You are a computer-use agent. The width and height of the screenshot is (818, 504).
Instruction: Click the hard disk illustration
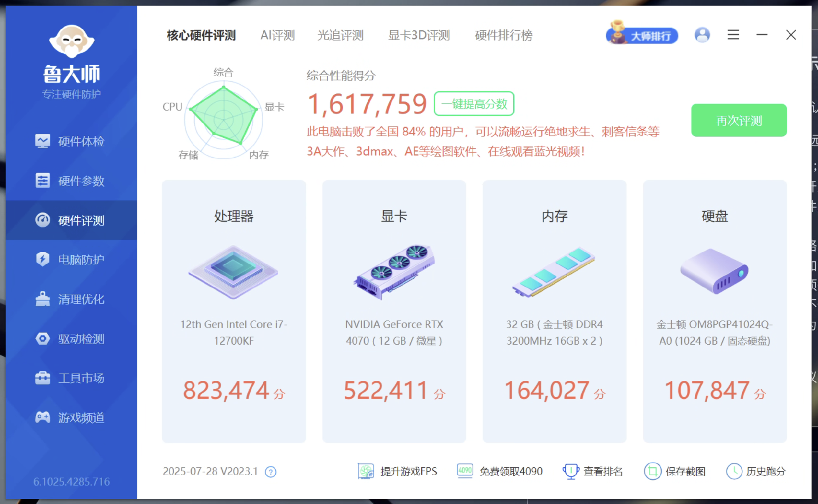click(x=714, y=271)
